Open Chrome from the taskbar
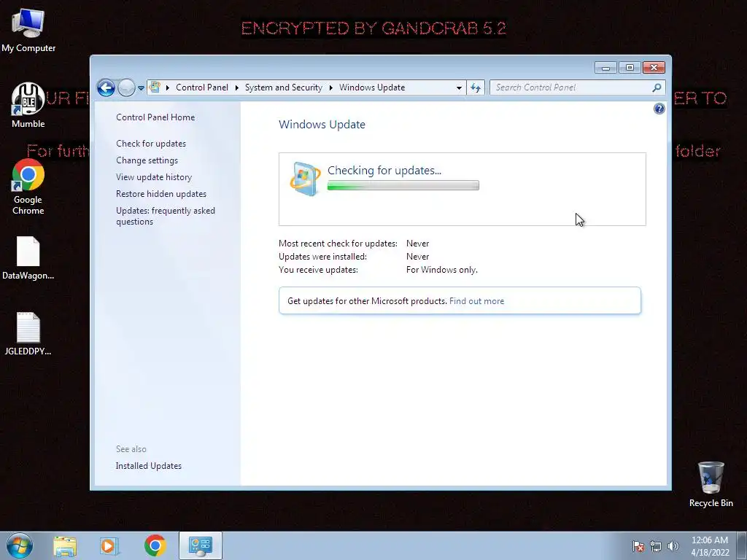The width and height of the screenshot is (747, 560). pos(155,545)
